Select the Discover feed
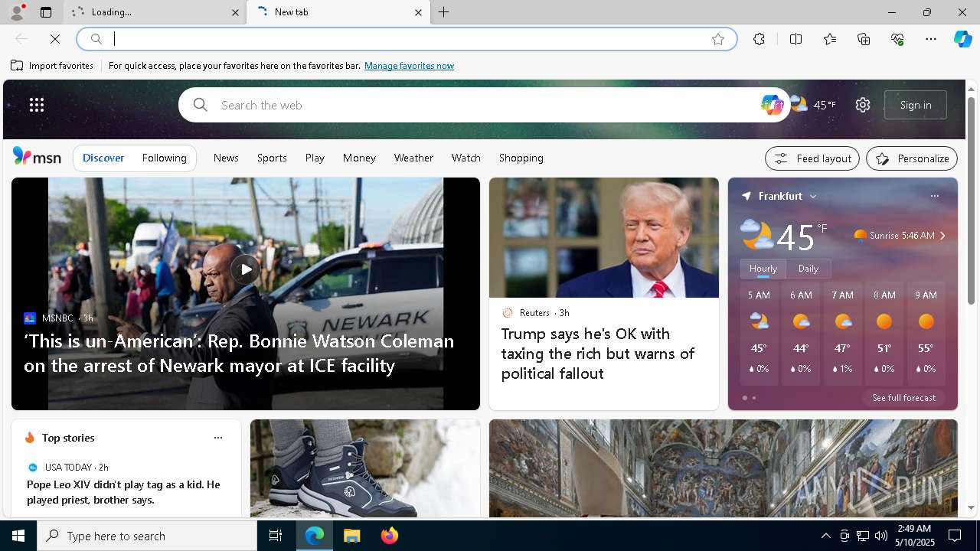Screen dimensions: 980x551 [103, 158]
